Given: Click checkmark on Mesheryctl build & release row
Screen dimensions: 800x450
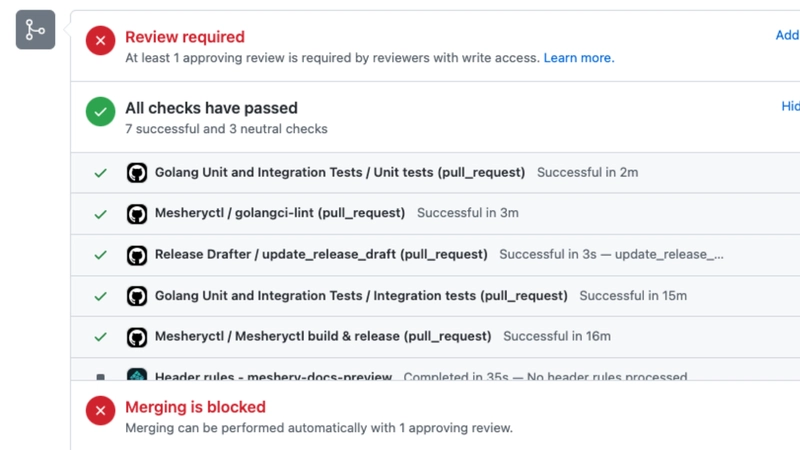Looking at the screenshot, I should coord(101,337).
